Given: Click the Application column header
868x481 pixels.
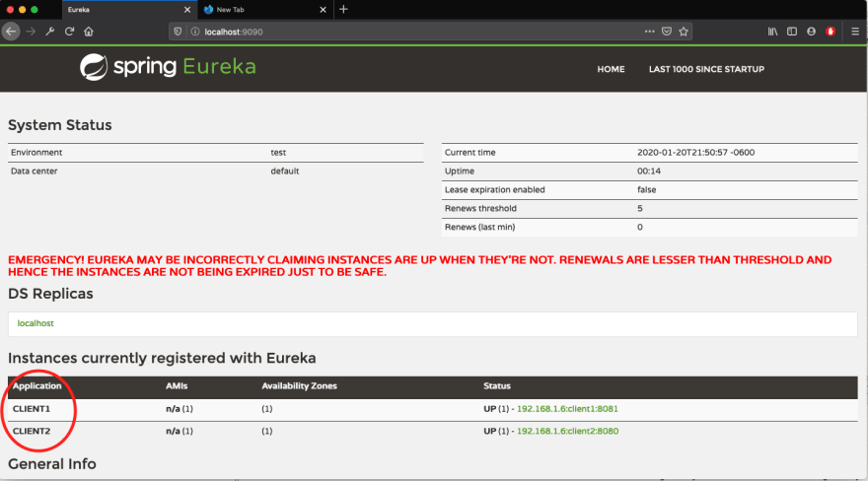Looking at the screenshot, I should (x=37, y=386).
